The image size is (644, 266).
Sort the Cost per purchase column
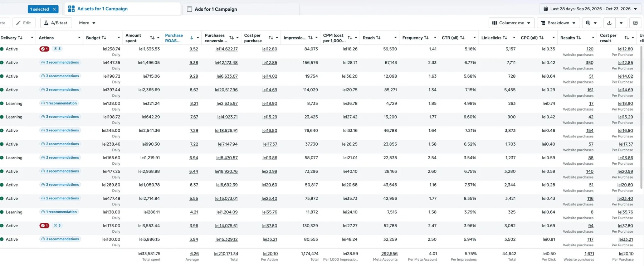coord(270,38)
